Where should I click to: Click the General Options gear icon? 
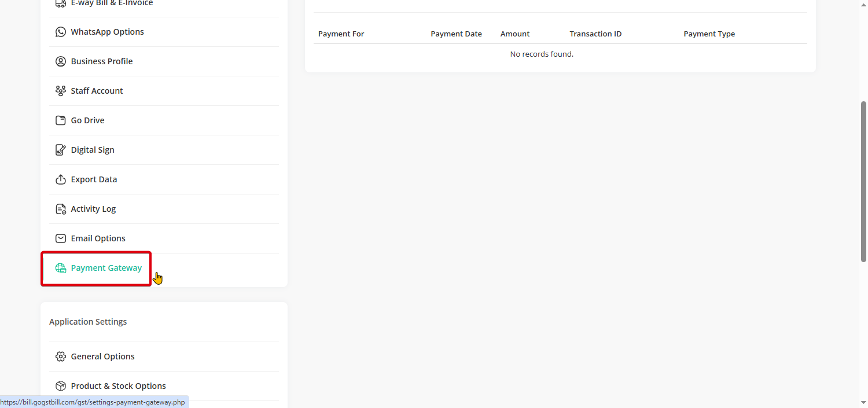(60, 356)
